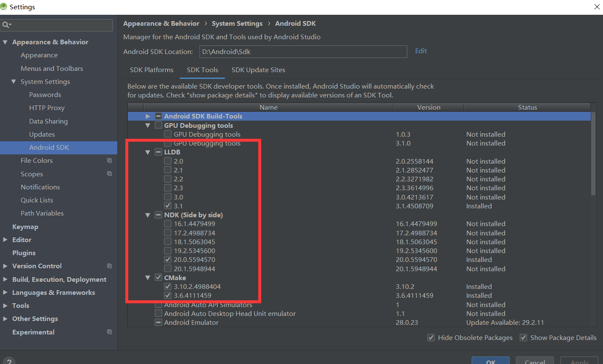Confirm settings with the OK button
This screenshot has width=603, height=364.
[491, 361]
